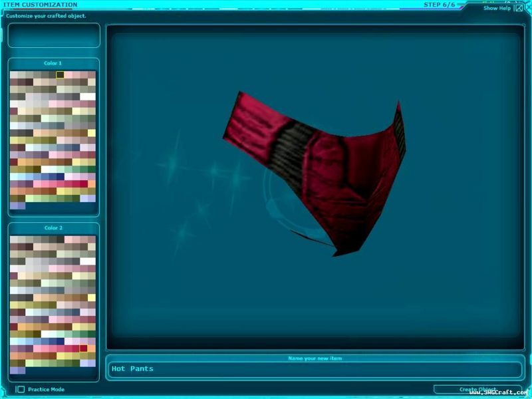Choose the bright yellow swatch in Color 1

tap(91, 133)
